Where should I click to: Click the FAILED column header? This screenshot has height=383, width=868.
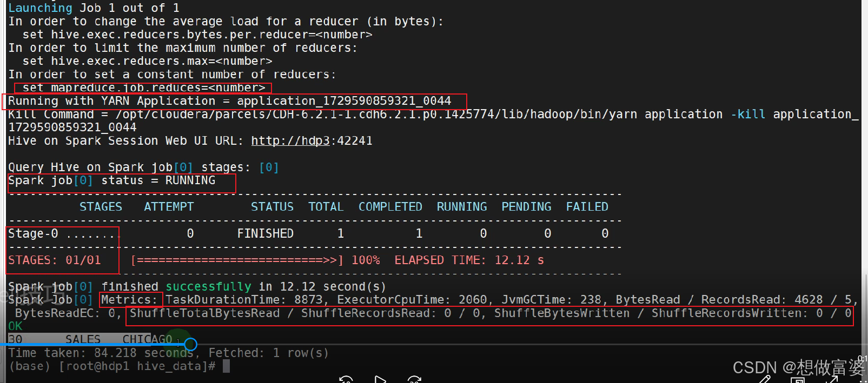tap(587, 207)
